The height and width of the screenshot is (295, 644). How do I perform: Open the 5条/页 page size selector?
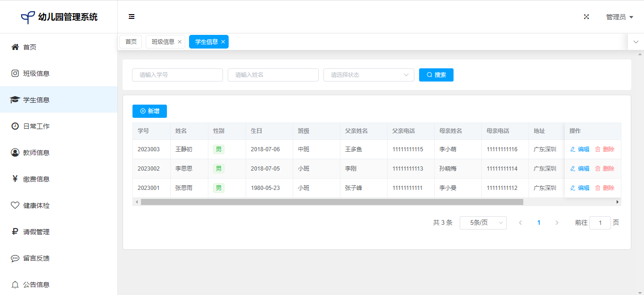coord(483,223)
